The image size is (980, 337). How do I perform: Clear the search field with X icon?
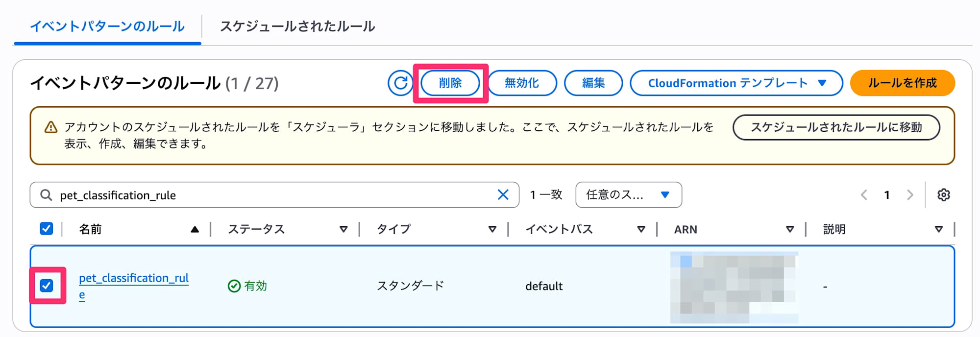[503, 195]
